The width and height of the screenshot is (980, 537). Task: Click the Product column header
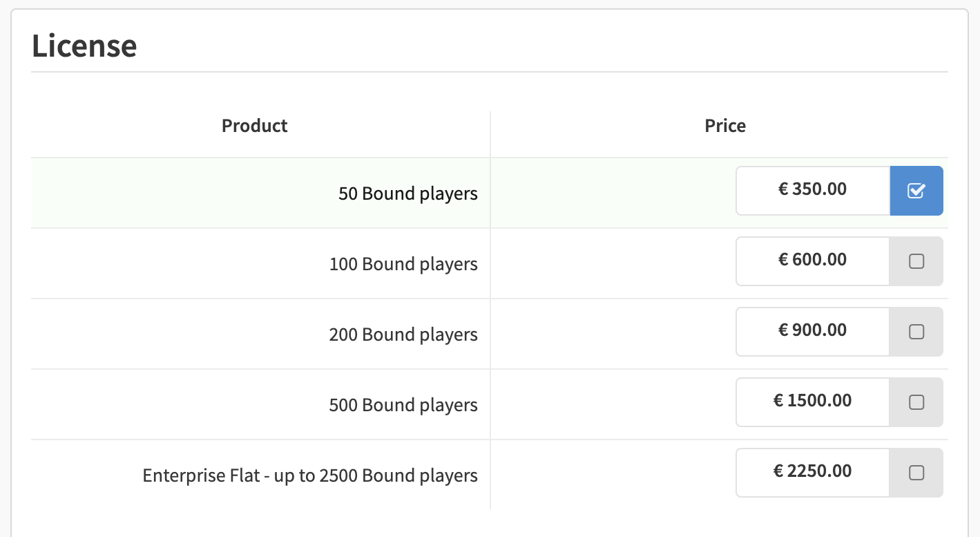pyautogui.click(x=254, y=126)
